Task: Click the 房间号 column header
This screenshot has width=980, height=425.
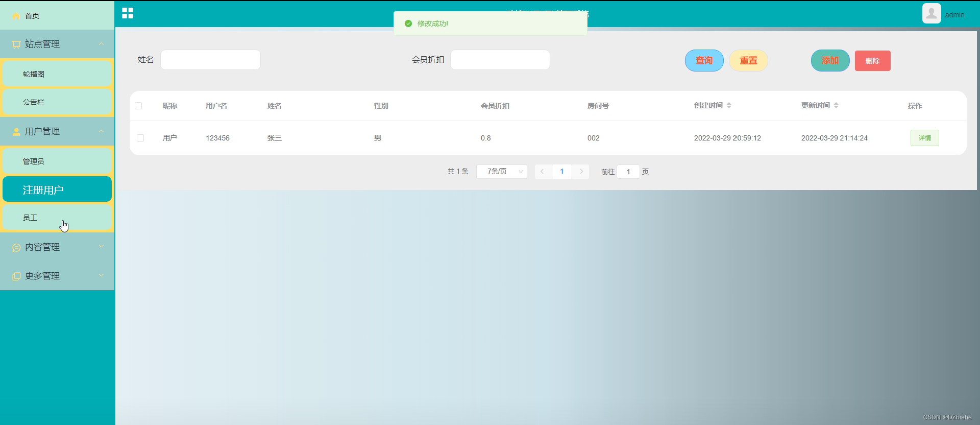Action: (598, 106)
